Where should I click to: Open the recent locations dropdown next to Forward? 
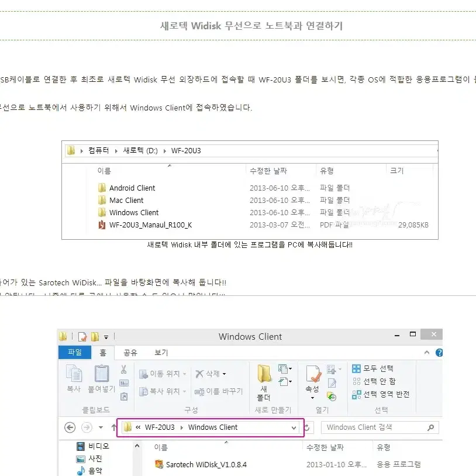tap(101, 427)
